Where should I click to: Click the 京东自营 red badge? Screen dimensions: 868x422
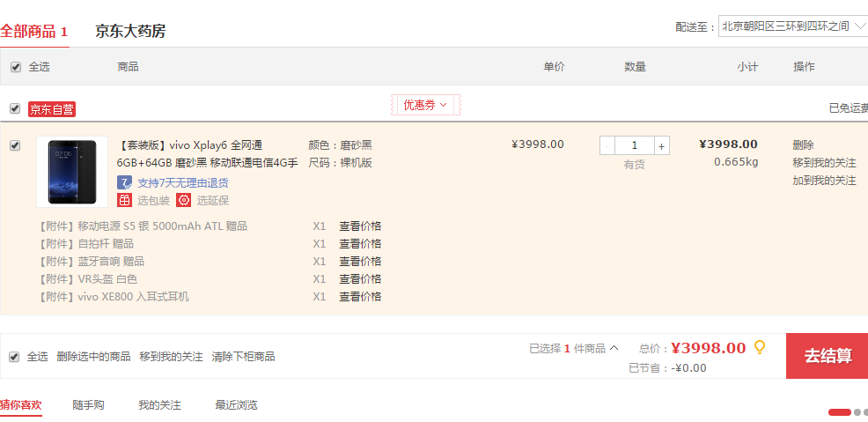51,109
